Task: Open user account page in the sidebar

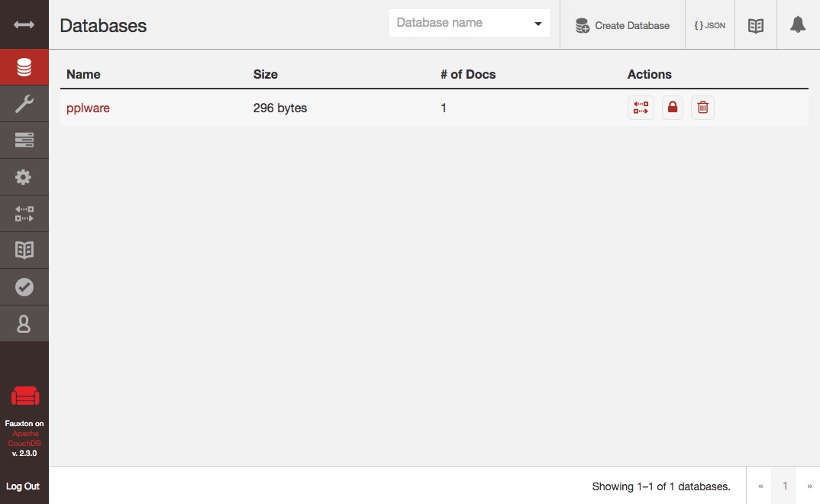Action: [24, 324]
